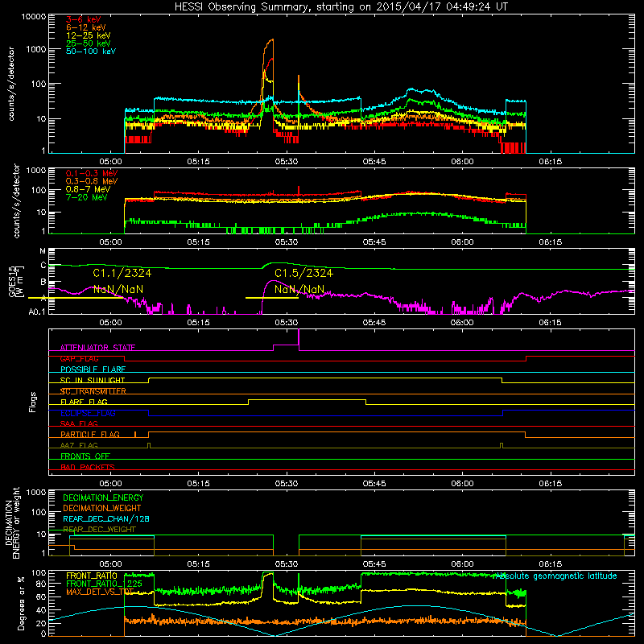Click the FRONT_RATIO legend label
Image resolution: width=644 pixels, height=644 pixels.
tap(92, 576)
